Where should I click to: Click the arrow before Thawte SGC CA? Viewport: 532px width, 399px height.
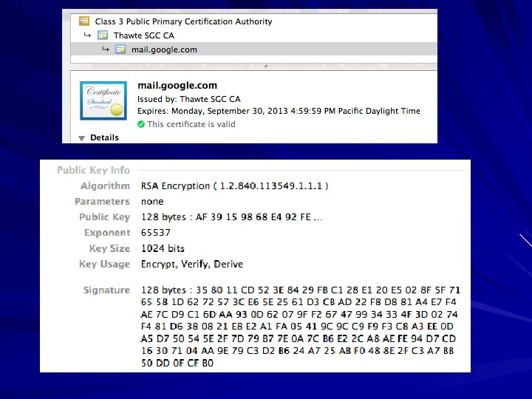[x=87, y=35]
